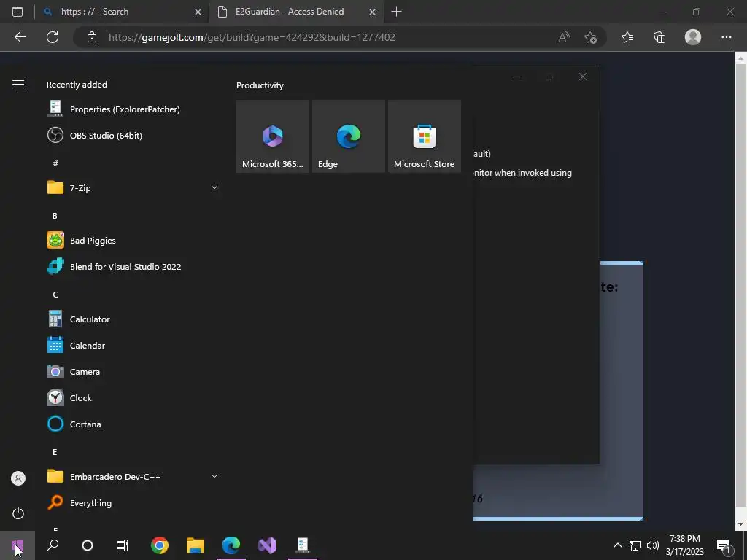Open the Edge Favorites list

[x=627, y=37]
